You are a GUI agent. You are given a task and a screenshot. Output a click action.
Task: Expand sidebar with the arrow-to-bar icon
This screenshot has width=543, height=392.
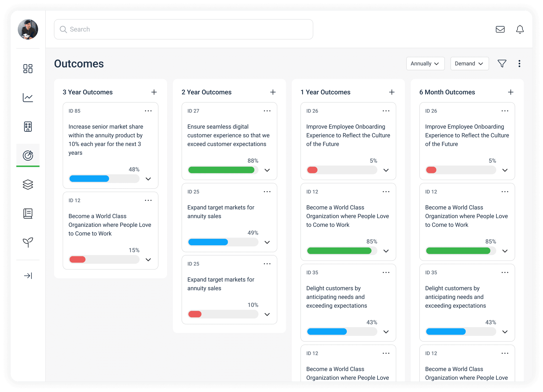[28, 276]
